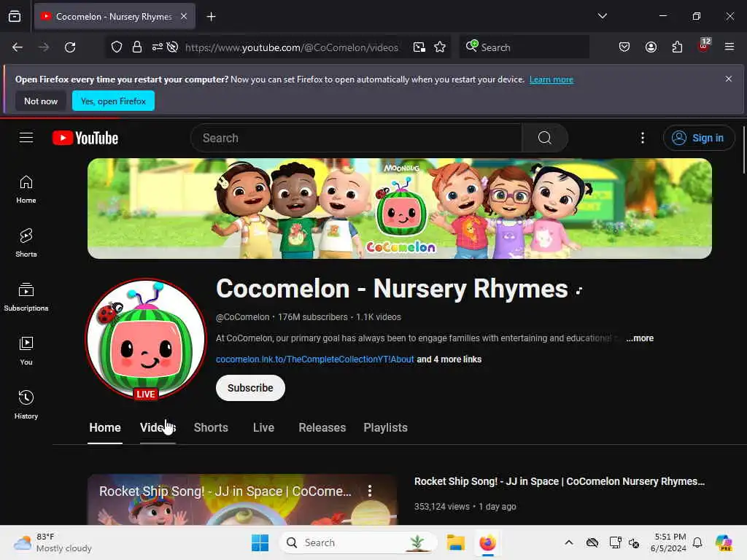
Task: Go to YouTube home via logo
Action: [85, 138]
